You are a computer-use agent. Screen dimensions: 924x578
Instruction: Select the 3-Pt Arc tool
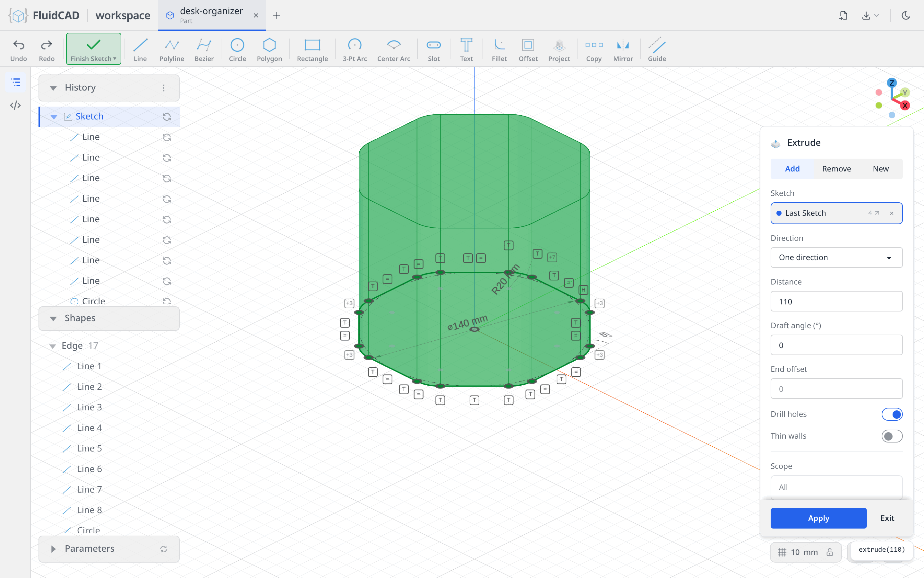pyautogui.click(x=355, y=50)
